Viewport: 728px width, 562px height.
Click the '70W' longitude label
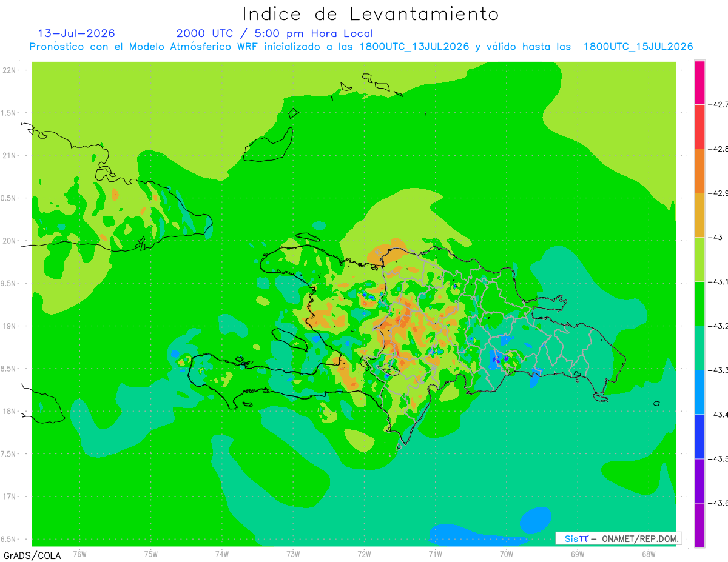[507, 554]
